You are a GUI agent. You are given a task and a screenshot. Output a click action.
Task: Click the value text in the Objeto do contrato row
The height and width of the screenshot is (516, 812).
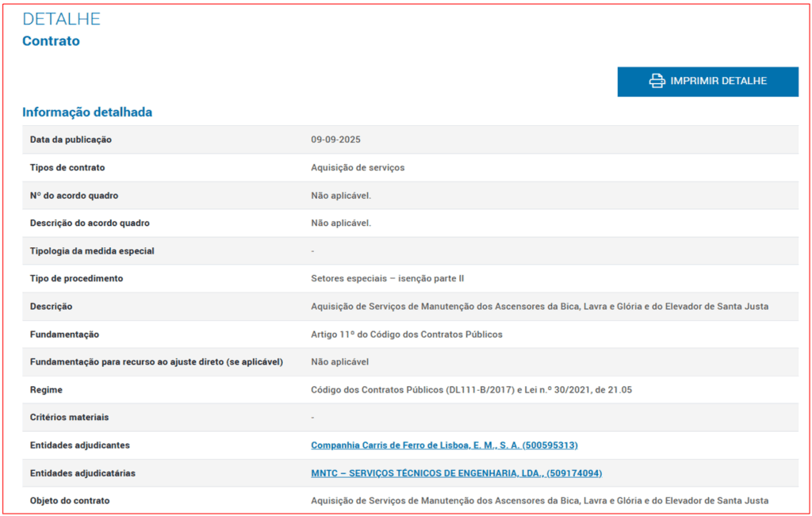(539, 501)
